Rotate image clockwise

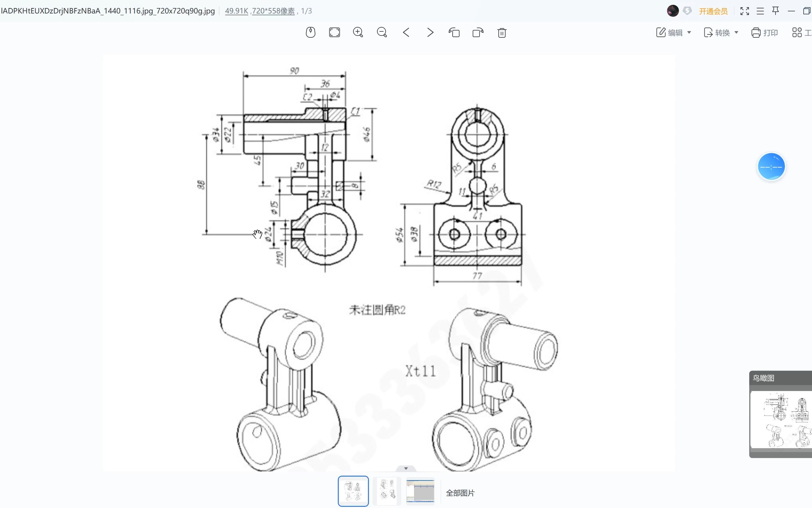coord(478,33)
